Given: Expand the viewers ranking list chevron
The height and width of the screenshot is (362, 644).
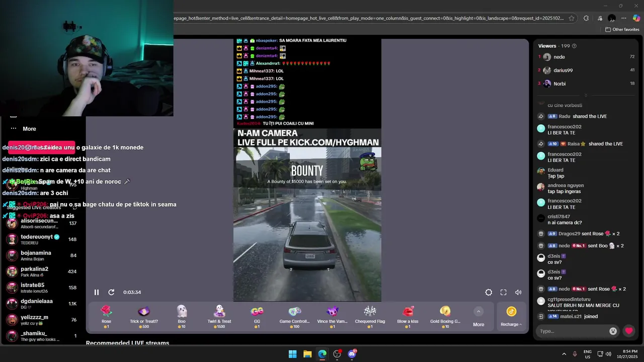Looking at the screenshot, I should [586, 95].
